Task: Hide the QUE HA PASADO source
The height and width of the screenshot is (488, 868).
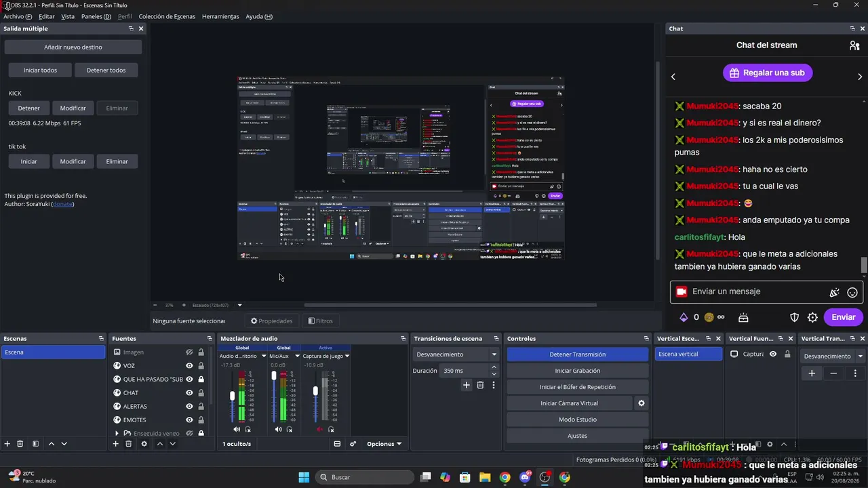Action: [x=189, y=380]
